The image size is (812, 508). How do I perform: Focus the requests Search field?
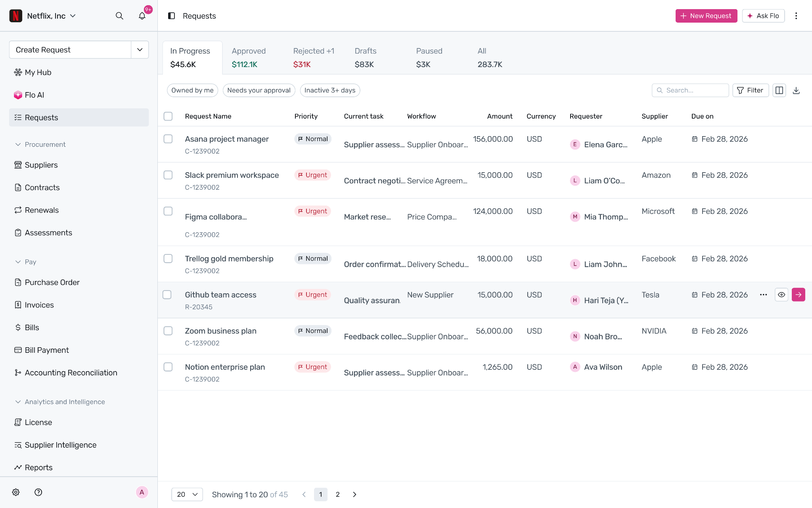coord(690,90)
